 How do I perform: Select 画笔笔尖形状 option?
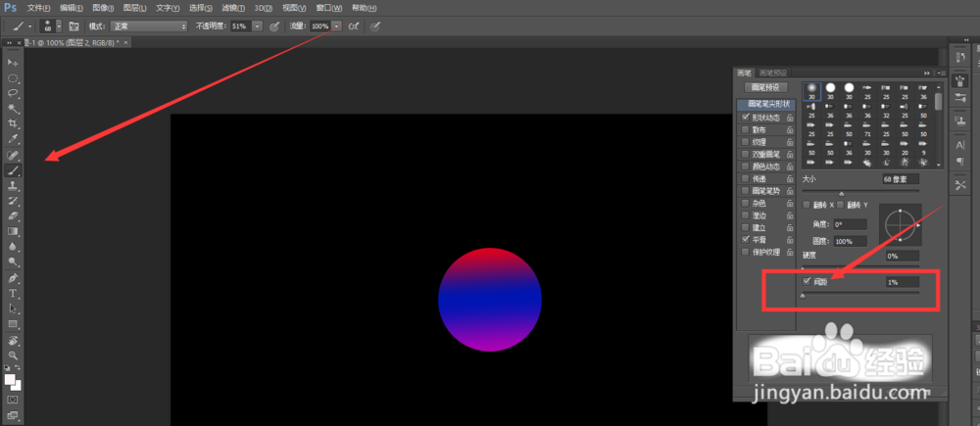768,105
